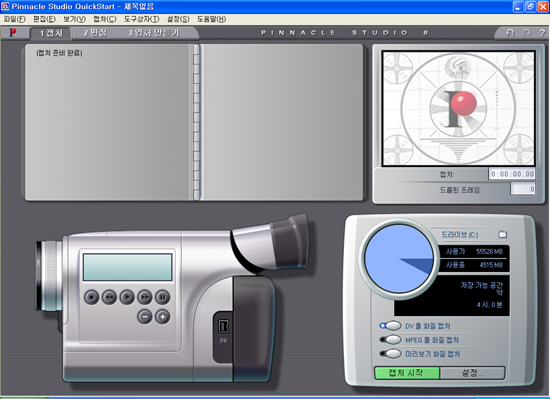The image size is (550, 399).
Task: Click the camcorder plus frame button
Action: (162, 317)
